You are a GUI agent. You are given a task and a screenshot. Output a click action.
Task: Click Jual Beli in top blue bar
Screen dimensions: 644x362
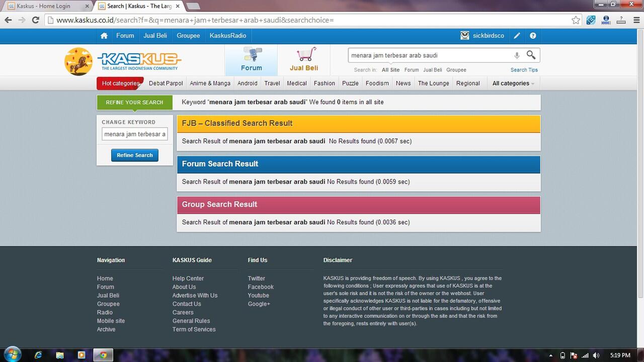(x=155, y=36)
